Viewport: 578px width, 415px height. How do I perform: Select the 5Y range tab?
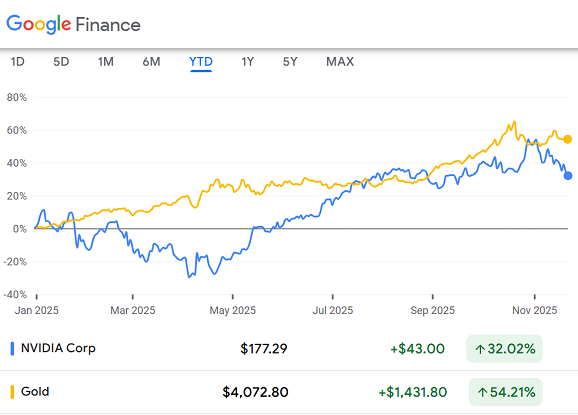coord(290,62)
